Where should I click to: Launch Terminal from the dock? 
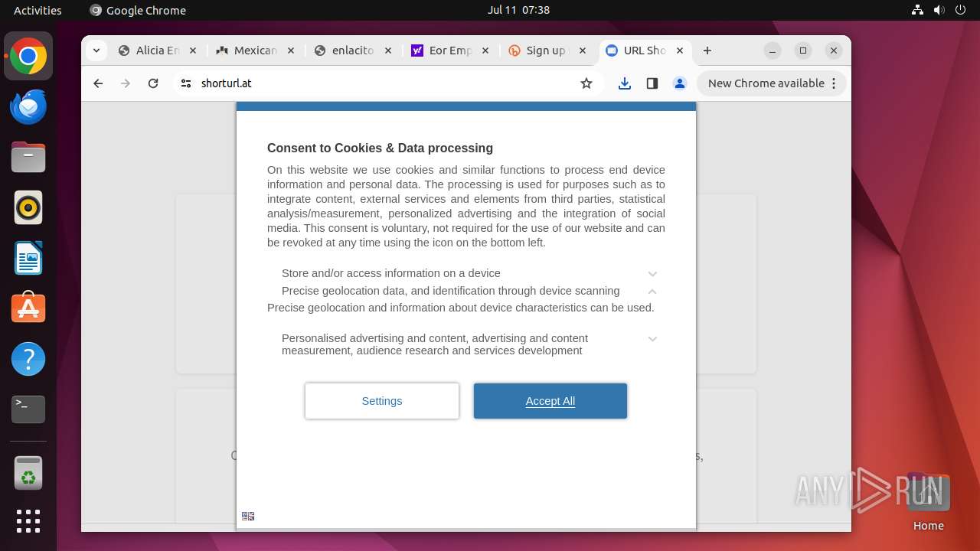pos(28,409)
